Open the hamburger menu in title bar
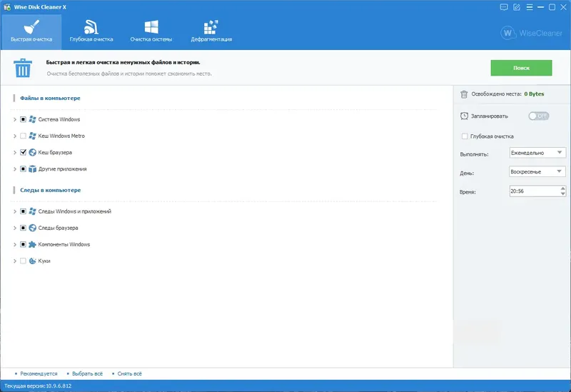Image resolution: width=571 pixels, height=392 pixels. [x=530, y=7]
